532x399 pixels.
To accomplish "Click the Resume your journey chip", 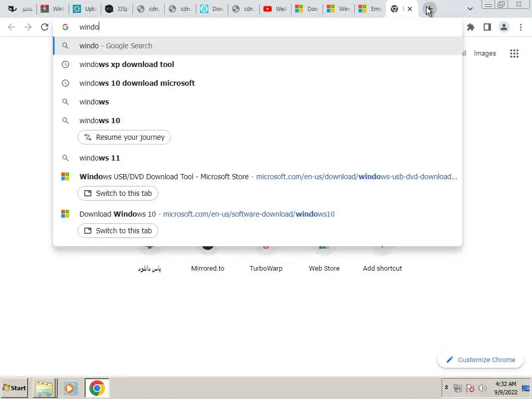I will (124, 137).
